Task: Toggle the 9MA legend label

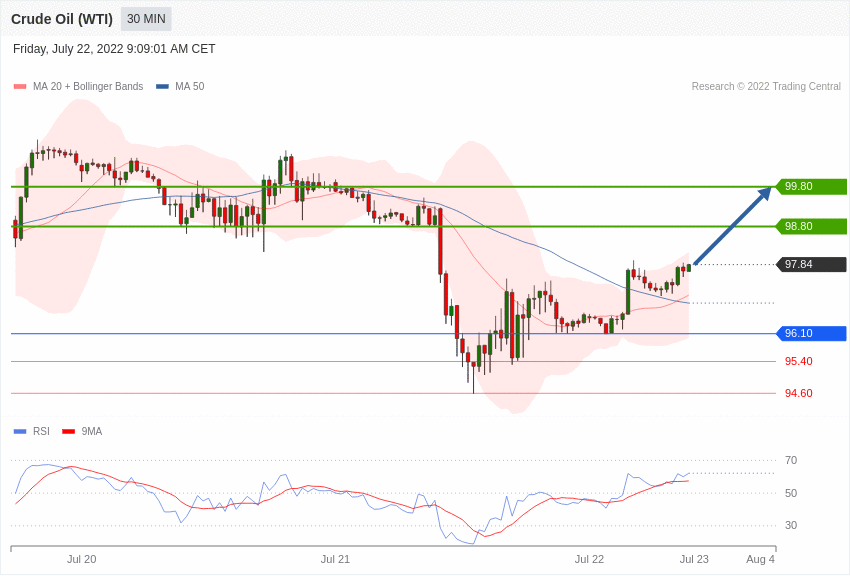Action: click(92, 431)
